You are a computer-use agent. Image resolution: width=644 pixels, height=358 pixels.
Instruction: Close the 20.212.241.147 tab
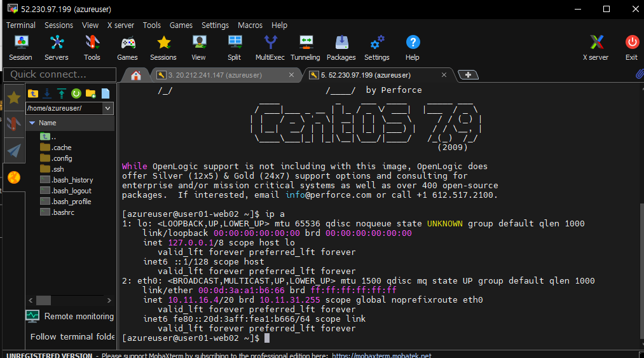pyautogui.click(x=291, y=75)
